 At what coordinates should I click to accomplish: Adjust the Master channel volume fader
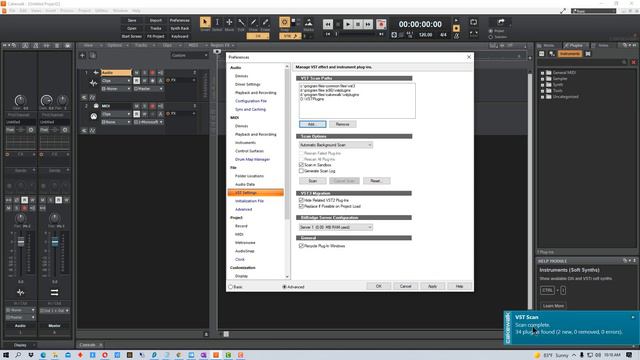55,242
